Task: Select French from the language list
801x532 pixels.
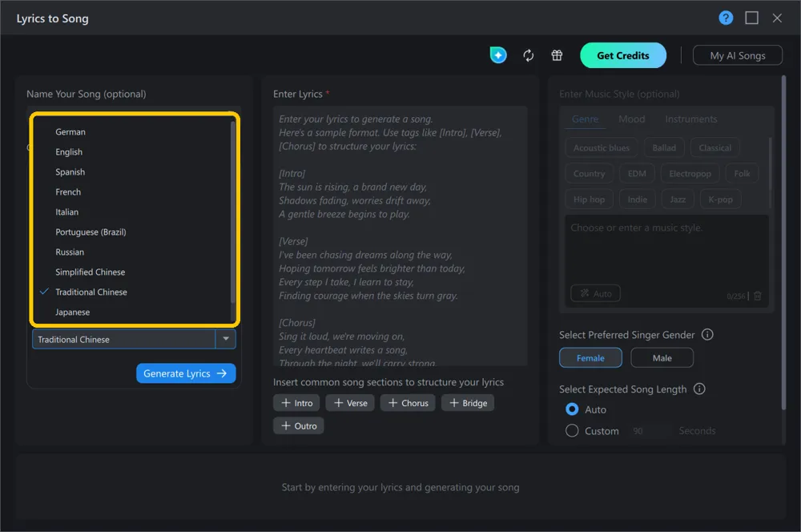Action: click(132, 191)
